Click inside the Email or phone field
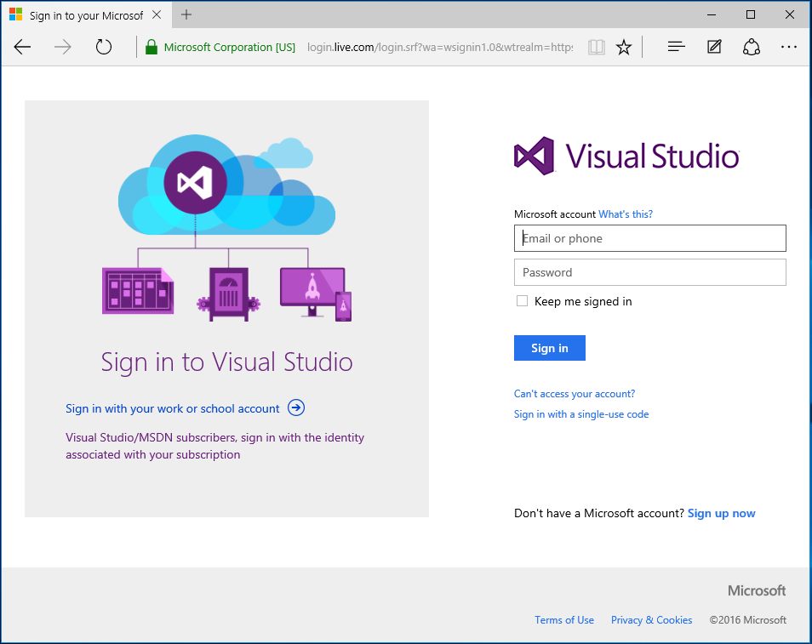Viewport: 812px width, 644px height. pos(649,237)
